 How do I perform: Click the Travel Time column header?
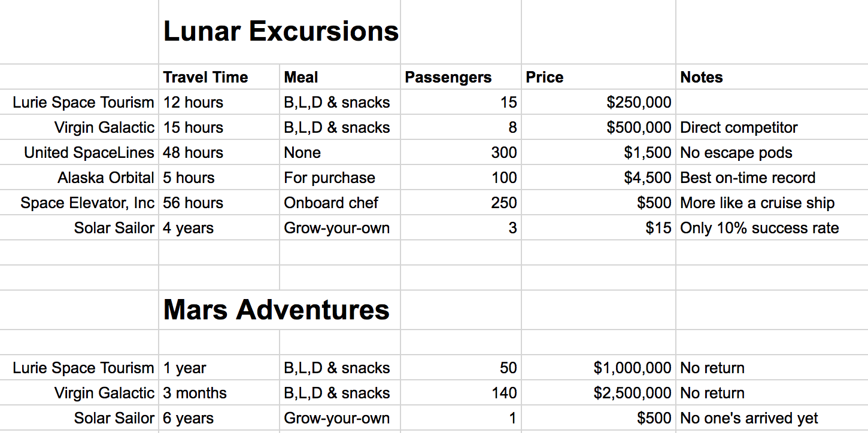[x=219, y=77]
